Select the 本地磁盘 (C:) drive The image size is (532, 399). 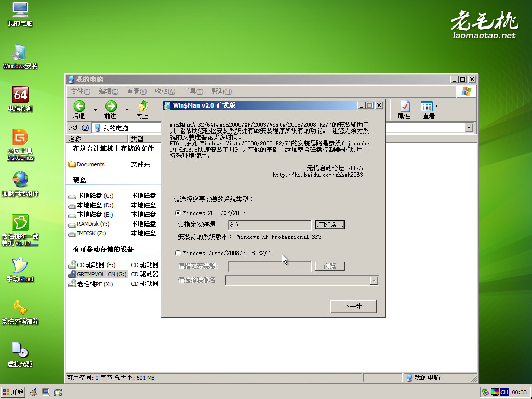point(91,196)
